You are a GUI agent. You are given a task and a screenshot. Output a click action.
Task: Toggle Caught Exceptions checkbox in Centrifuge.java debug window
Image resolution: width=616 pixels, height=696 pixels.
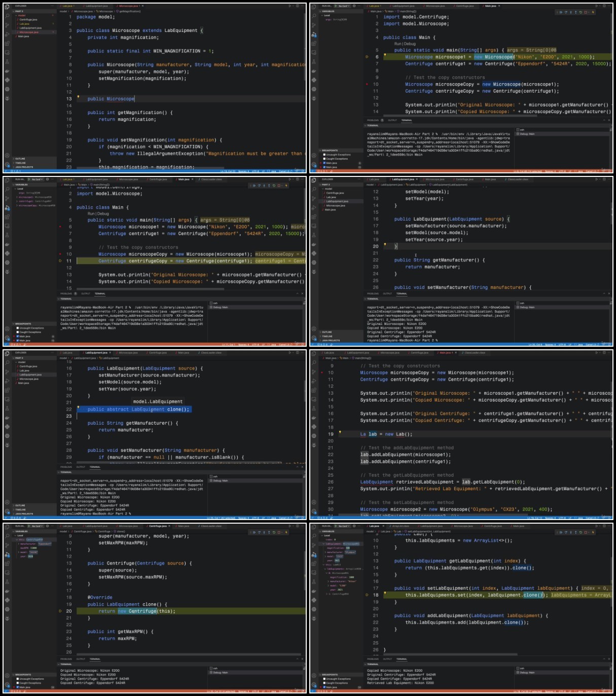click(18, 683)
